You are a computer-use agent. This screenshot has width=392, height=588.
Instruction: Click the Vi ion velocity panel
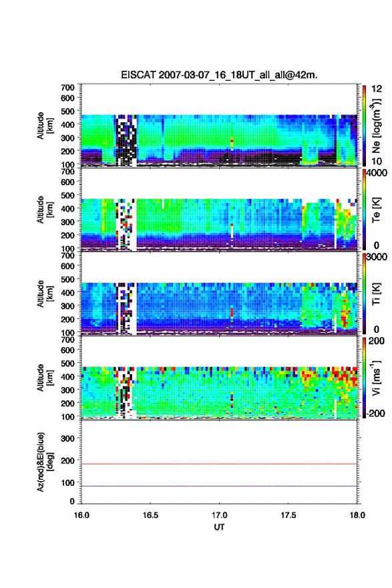coord(219,378)
